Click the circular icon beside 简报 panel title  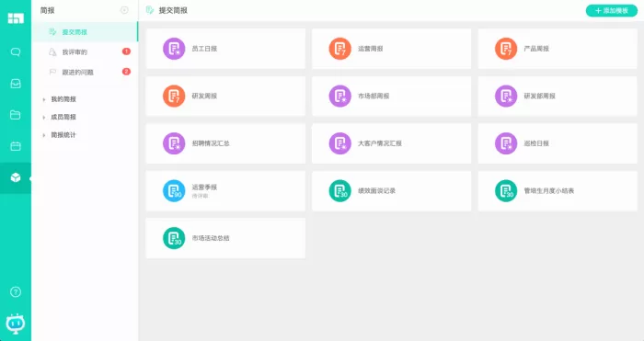(124, 10)
